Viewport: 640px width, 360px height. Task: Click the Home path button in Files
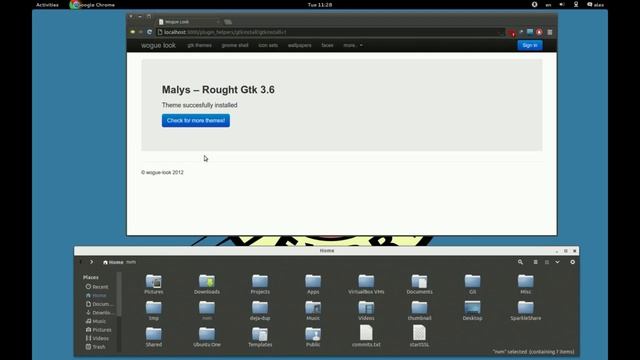[113, 262]
